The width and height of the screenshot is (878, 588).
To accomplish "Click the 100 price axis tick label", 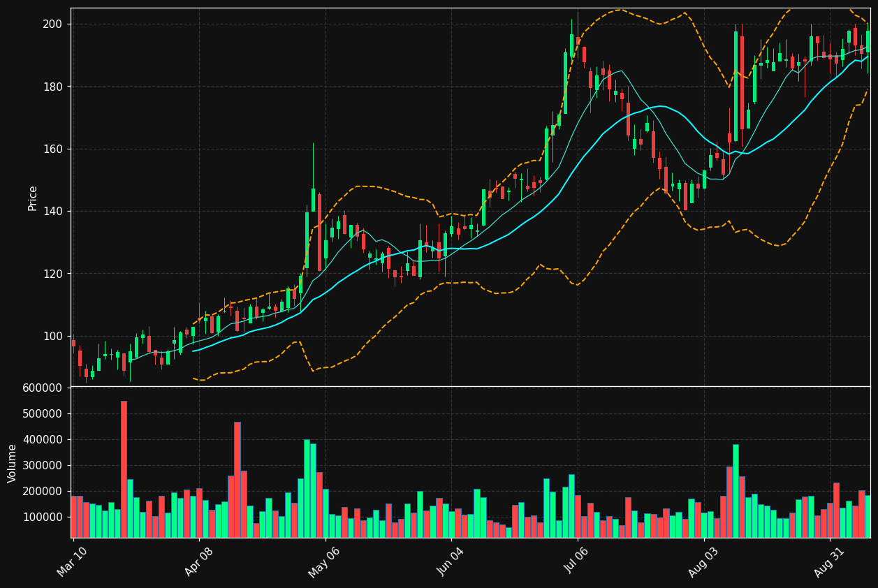I will click(x=53, y=336).
